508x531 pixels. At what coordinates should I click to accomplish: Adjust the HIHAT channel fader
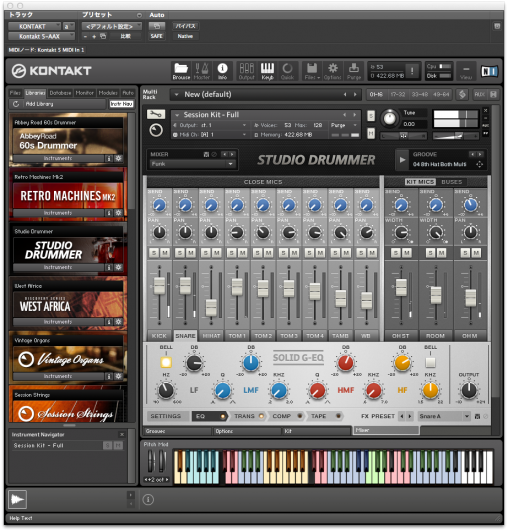(211, 307)
